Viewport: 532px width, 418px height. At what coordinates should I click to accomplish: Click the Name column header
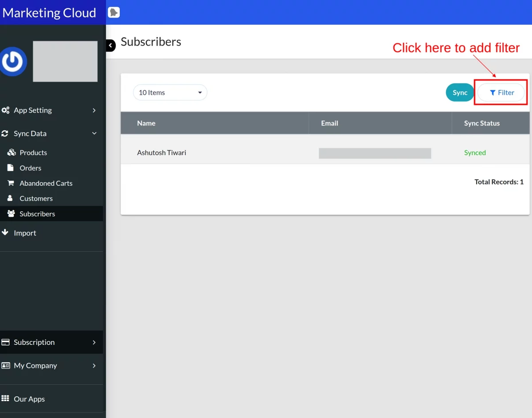[x=146, y=123]
